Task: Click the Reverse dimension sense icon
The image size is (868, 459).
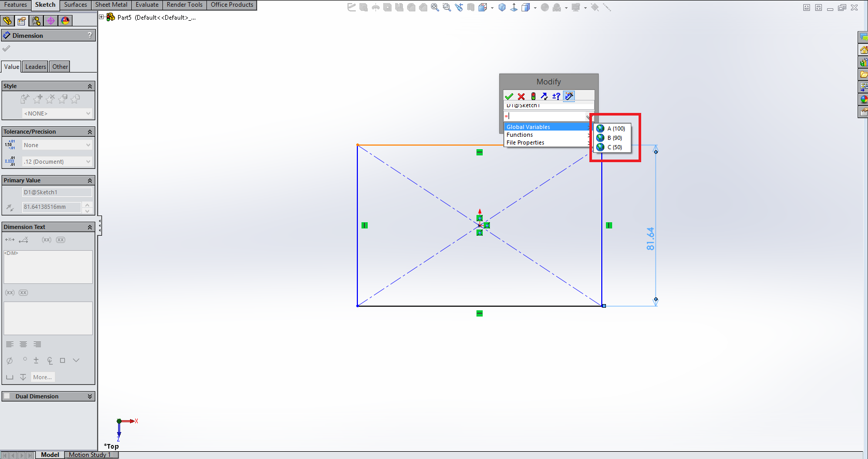Action: (544, 96)
